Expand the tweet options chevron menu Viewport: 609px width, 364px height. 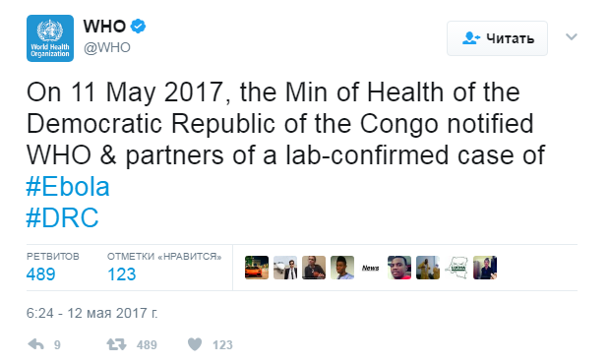click(x=572, y=37)
